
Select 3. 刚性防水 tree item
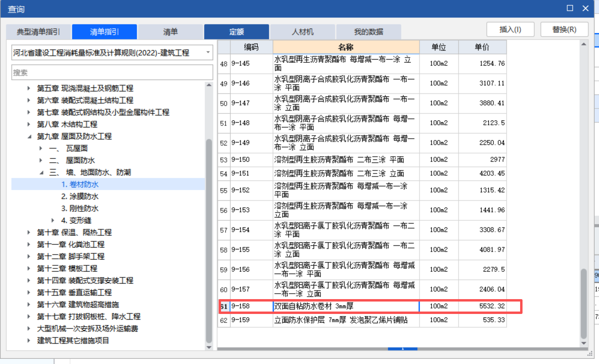tap(80, 208)
